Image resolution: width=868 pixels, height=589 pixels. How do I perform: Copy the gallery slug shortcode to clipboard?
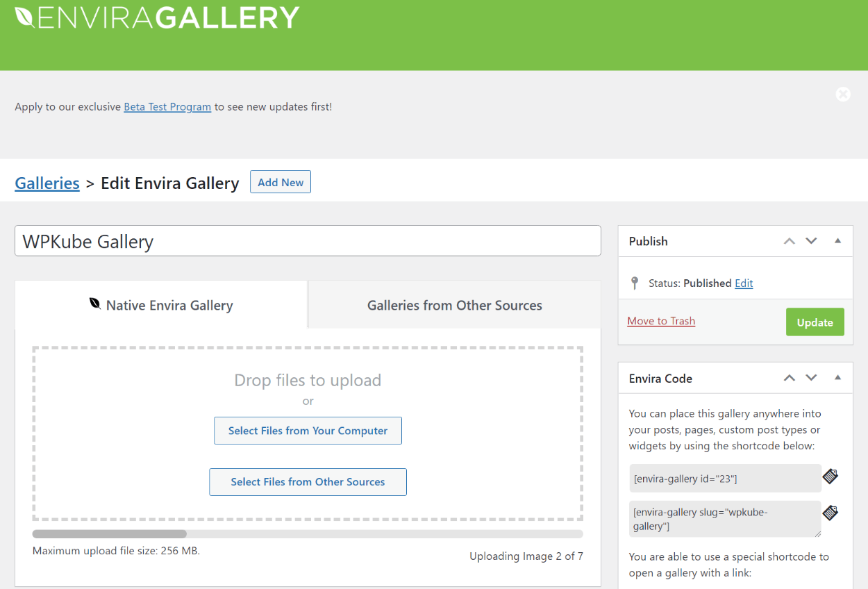(x=831, y=513)
